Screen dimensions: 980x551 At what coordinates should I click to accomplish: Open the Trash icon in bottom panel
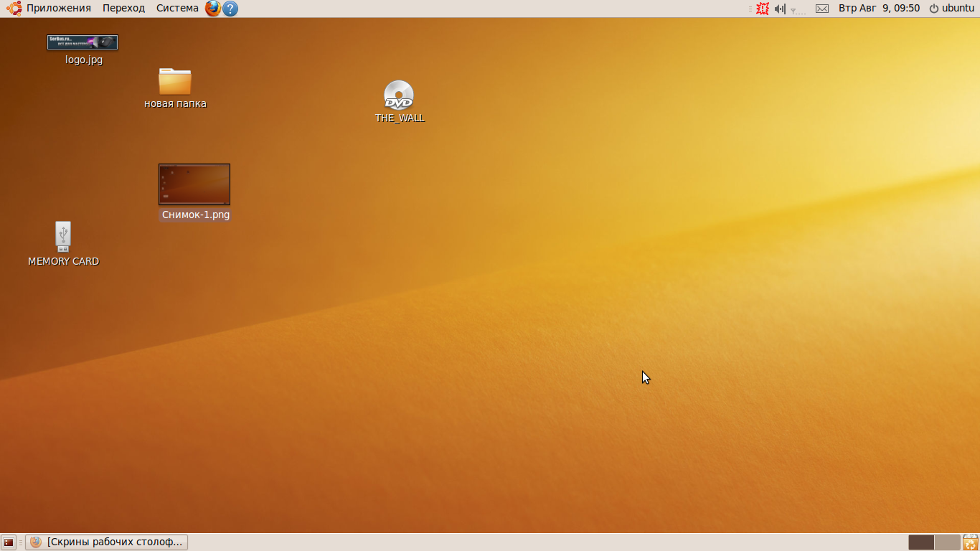[x=970, y=542]
